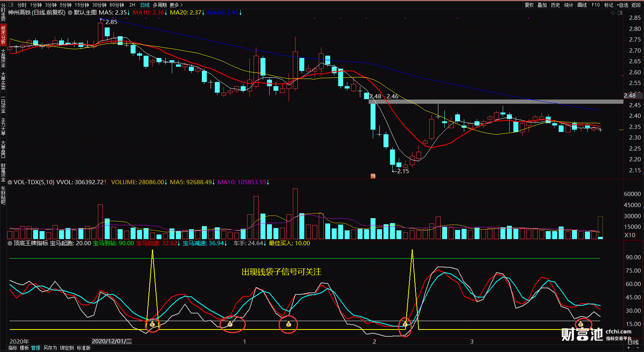644x352 pixels.
Task: Click the diamond icon near price axis
Action: pos(613,13)
